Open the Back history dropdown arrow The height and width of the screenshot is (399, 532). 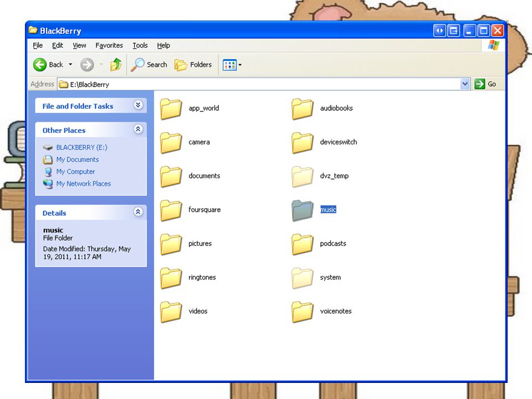pos(70,64)
